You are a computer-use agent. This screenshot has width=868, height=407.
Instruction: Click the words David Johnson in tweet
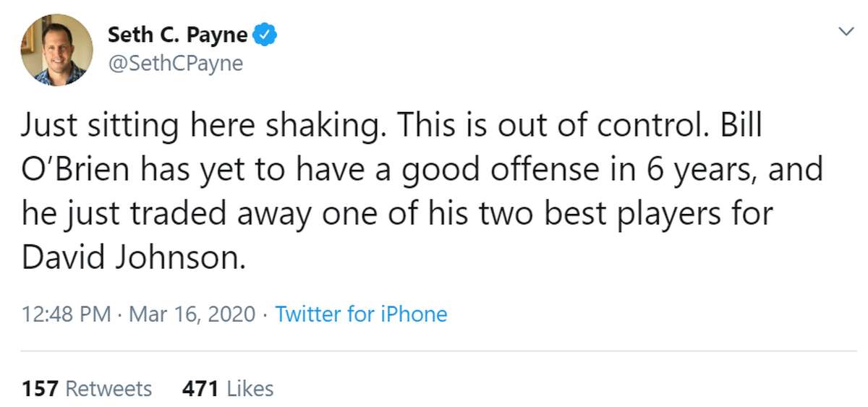click(130, 258)
